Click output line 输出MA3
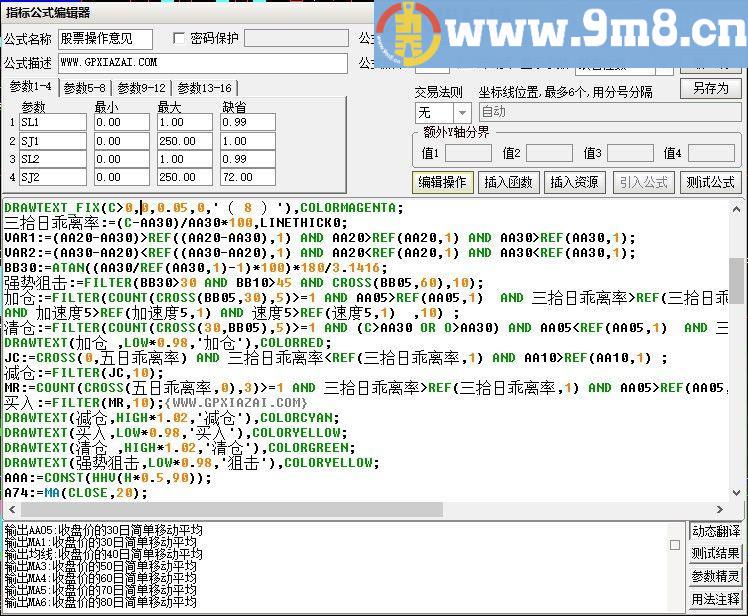748x616 pixels. click(101, 566)
